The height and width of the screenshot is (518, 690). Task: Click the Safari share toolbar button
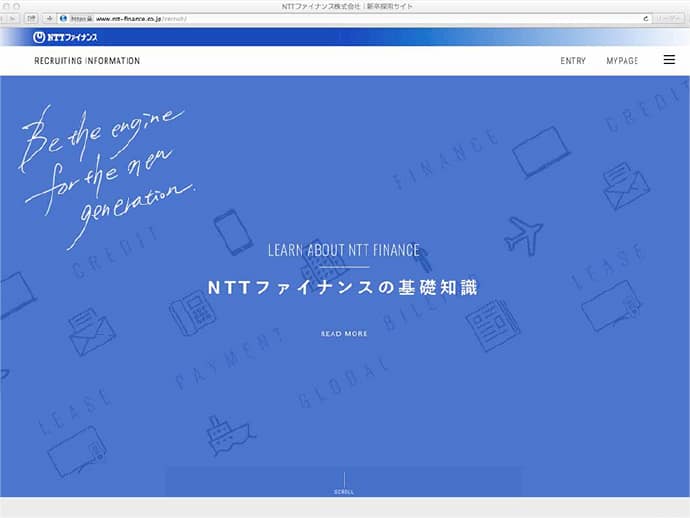click(31, 18)
